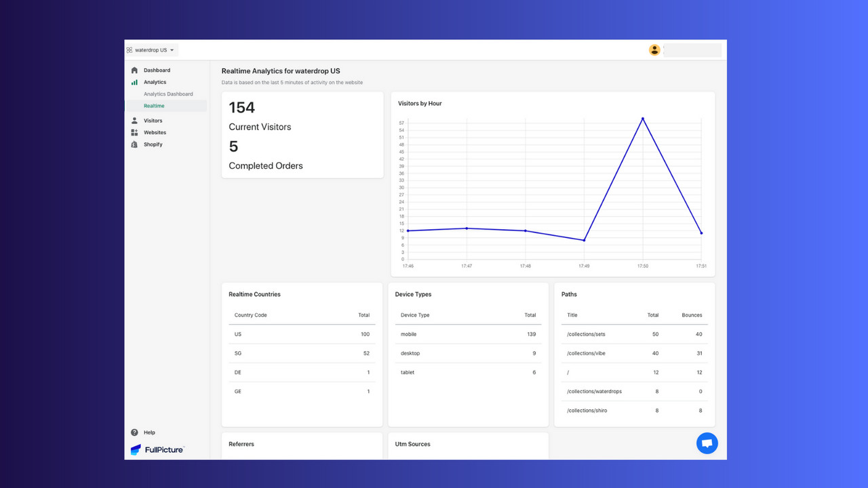This screenshot has width=868, height=488.
Task: Open the waterdrop US workspace dropdown
Action: [151, 49]
